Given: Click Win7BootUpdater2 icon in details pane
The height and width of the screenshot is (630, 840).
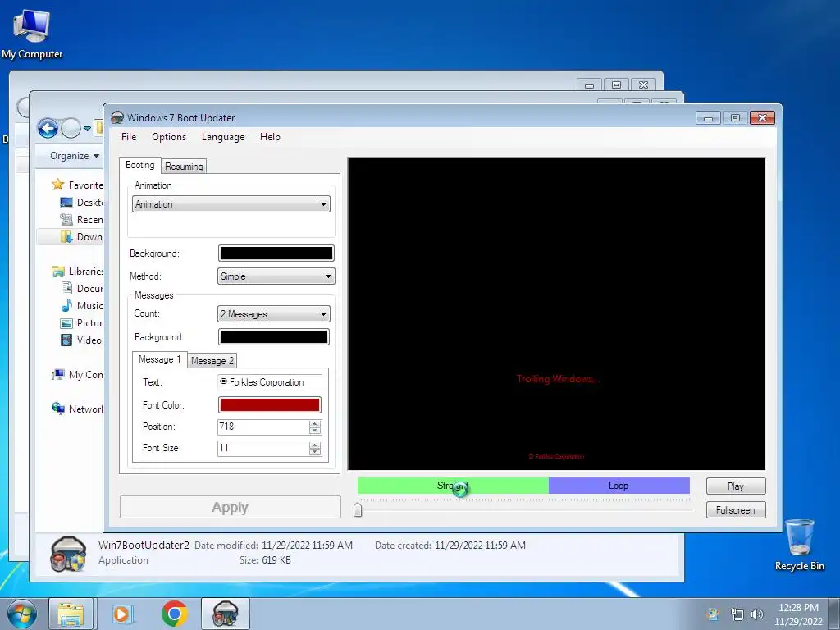Looking at the screenshot, I should (x=67, y=554).
